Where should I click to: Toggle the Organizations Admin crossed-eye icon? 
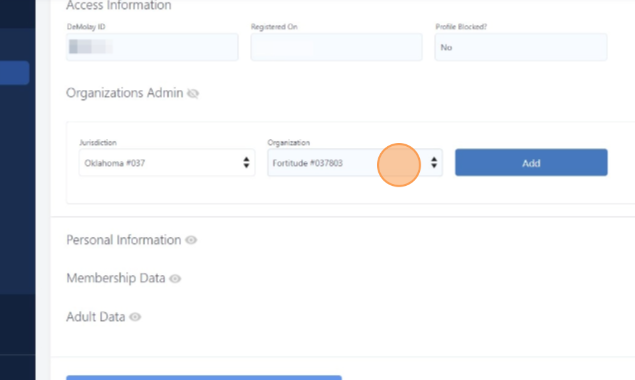tap(193, 93)
